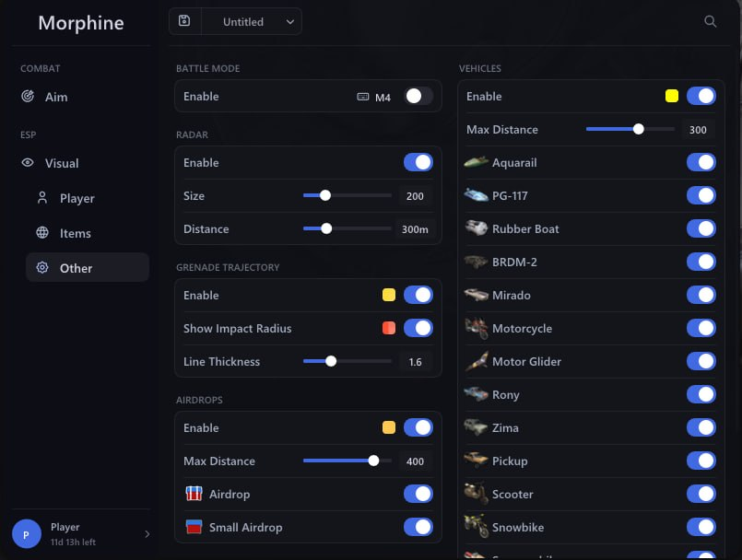Open the yellow Vehicles color swatch
Viewport: 742px width, 560px height.
point(672,96)
